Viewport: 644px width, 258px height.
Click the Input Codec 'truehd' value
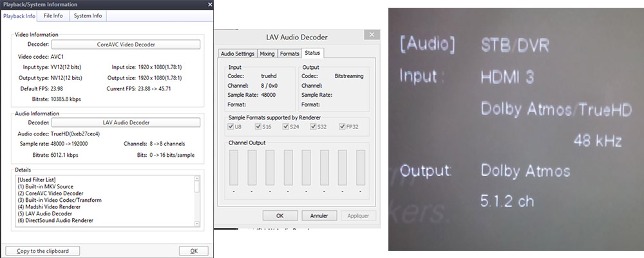(x=269, y=76)
